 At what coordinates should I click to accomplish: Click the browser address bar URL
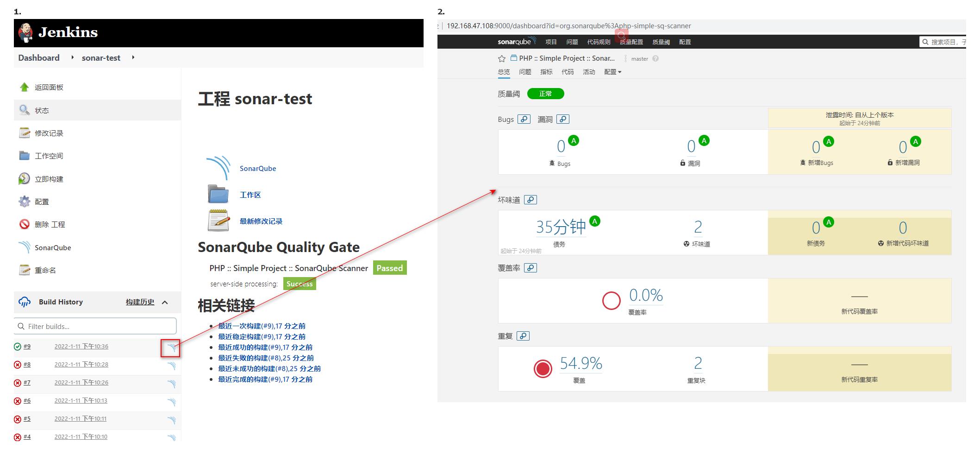(x=568, y=26)
